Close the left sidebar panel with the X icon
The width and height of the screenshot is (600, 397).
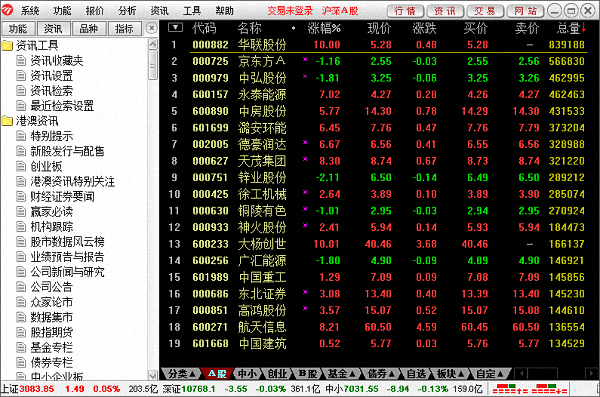coord(152,28)
